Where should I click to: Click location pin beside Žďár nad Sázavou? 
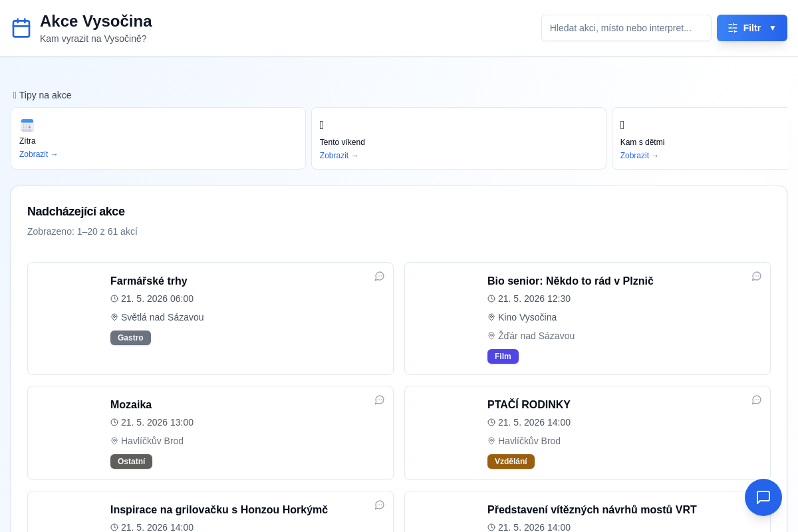coord(491,336)
